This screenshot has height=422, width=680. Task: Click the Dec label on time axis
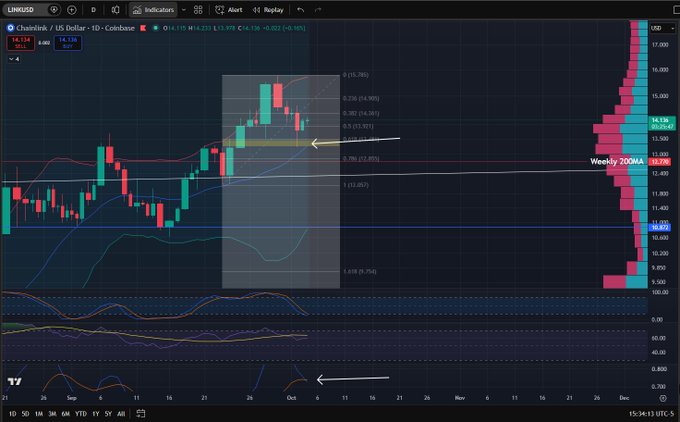point(624,398)
